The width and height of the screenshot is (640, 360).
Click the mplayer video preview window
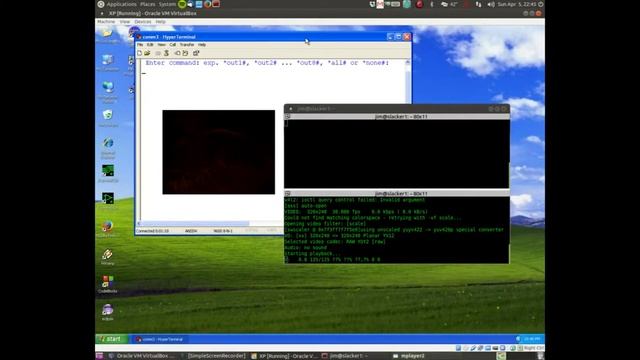218,152
